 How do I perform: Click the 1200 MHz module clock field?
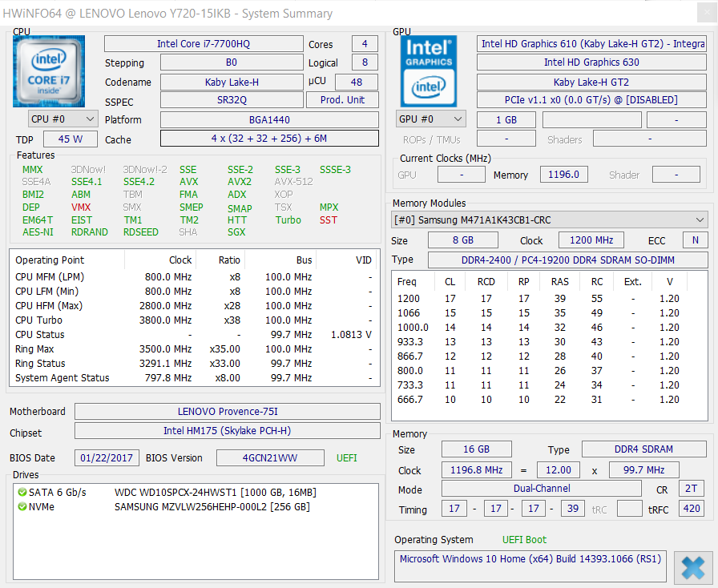pyautogui.click(x=591, y=240)
